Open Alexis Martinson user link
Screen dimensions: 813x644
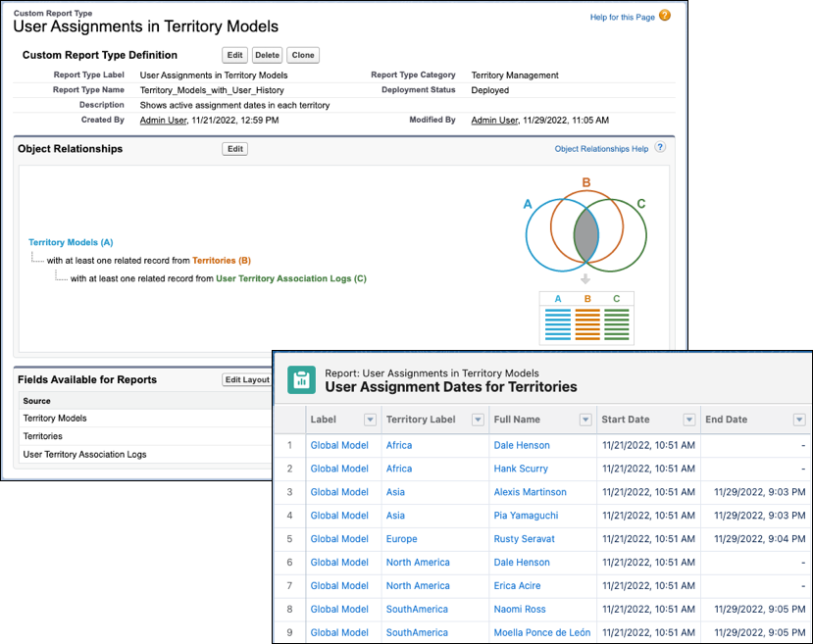click(530, 492)
